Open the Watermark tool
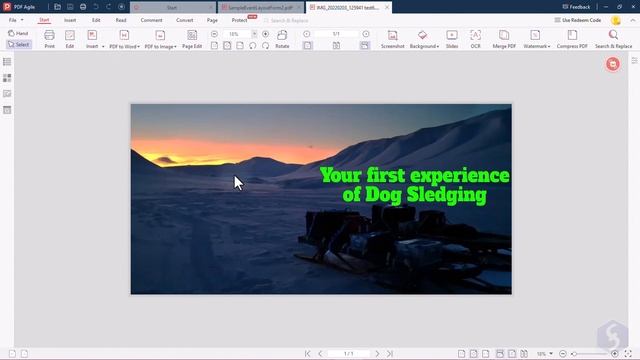The width and height of the screenshot is (640, 360). point(536,39)
